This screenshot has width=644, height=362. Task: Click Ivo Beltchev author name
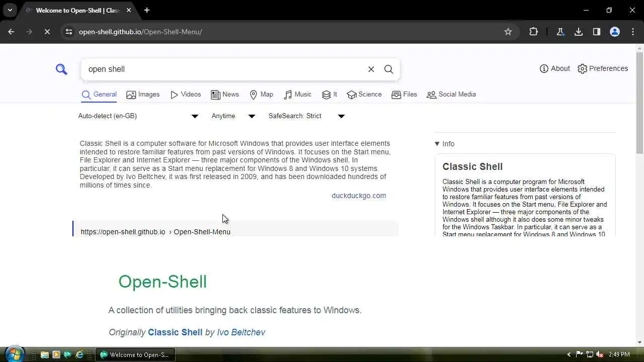[241, 332]
